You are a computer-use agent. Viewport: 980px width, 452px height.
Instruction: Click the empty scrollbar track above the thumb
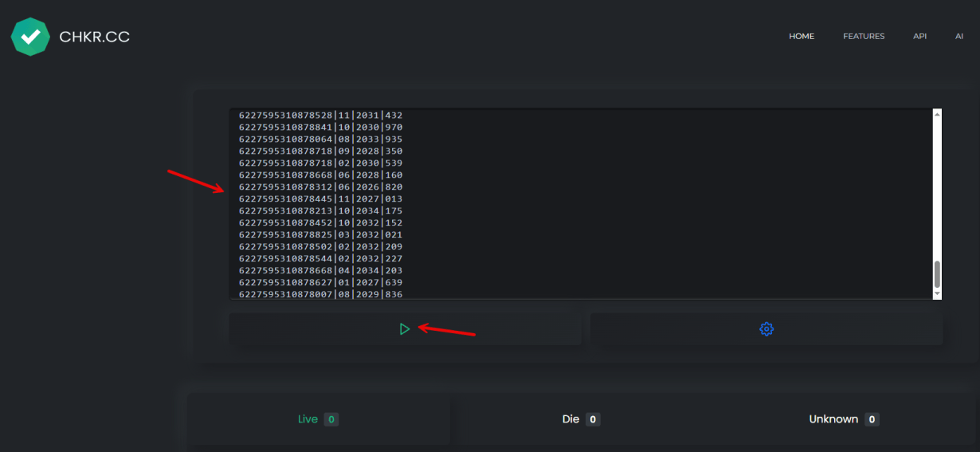tap(937, 190)
